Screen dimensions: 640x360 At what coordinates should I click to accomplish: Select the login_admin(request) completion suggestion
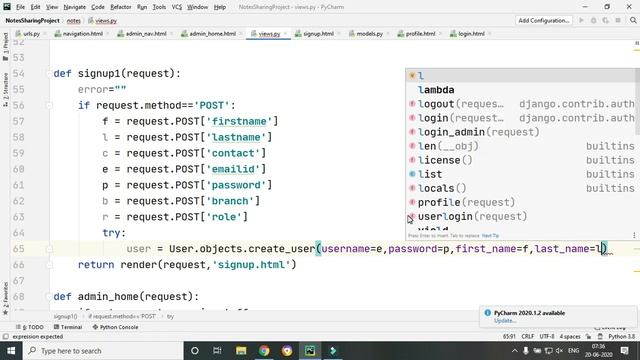[x=521, y=132]
